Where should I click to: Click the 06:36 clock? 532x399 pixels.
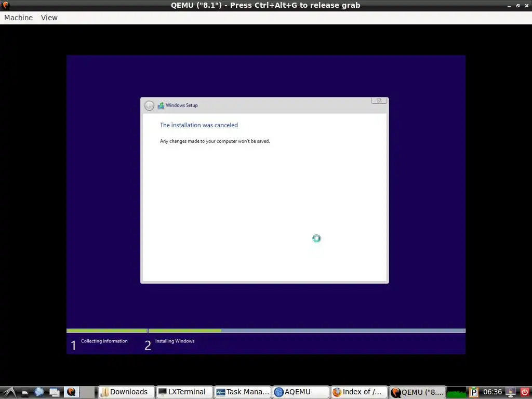pyautogui.click(x=493, y=392)
